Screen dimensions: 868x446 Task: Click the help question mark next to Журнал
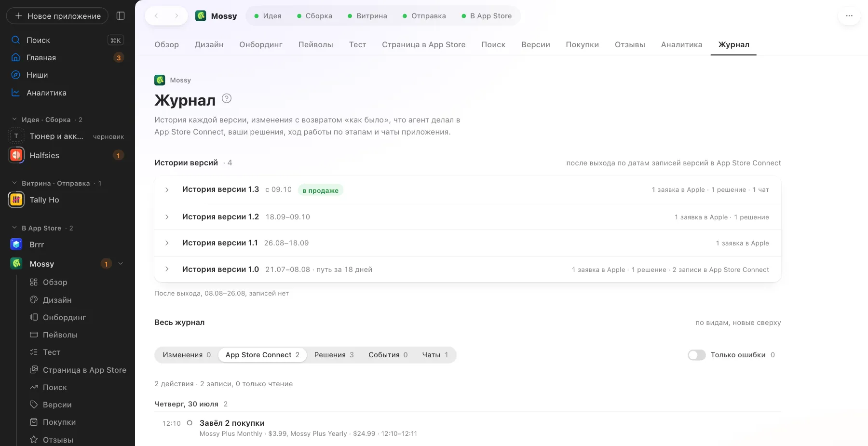click(x=227, y=98)
